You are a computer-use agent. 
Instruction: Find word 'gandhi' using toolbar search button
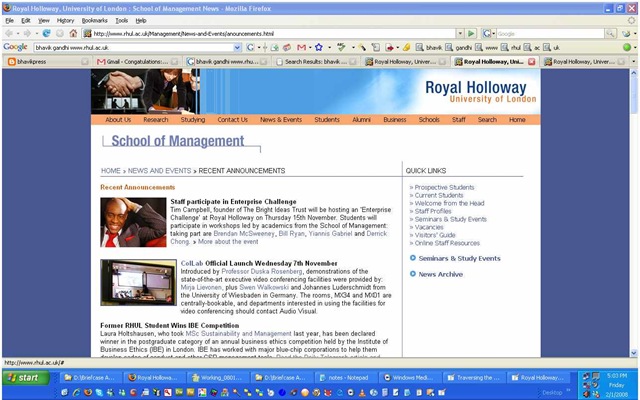click(x=459, y=48)
